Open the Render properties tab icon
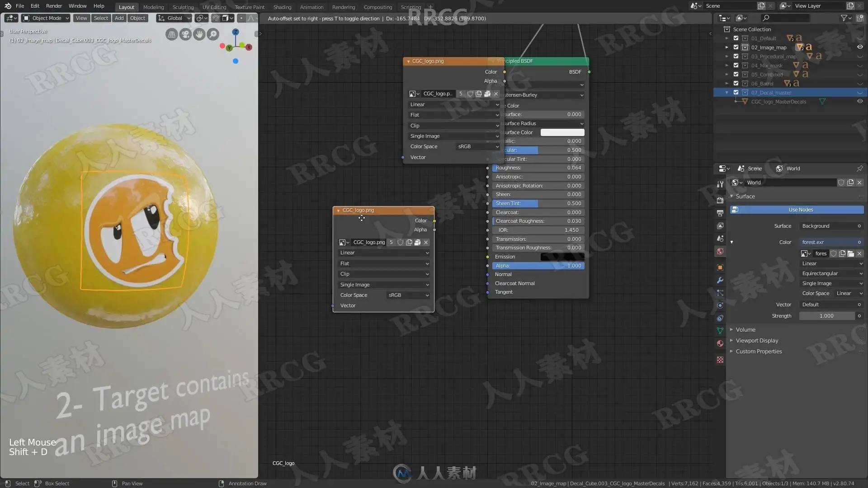 (x=720, y=200)
